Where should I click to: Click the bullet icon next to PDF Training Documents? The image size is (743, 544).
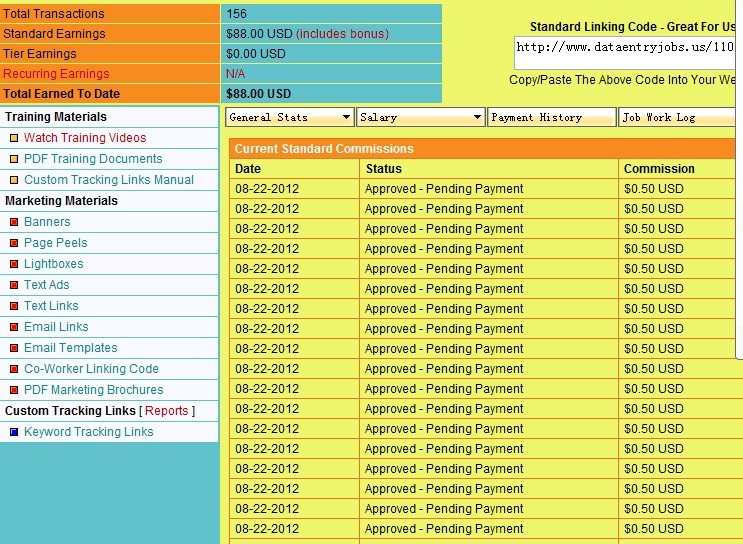click(x=14, y=159)
